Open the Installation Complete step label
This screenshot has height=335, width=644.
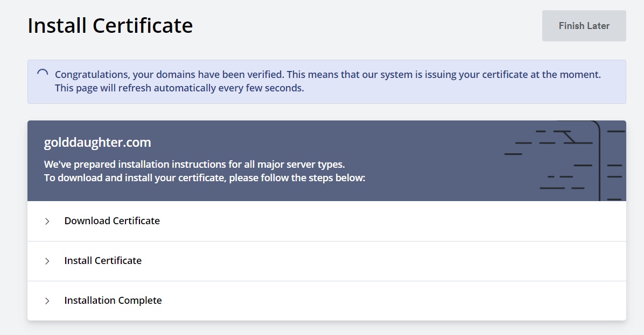click(x=113, y=301)
